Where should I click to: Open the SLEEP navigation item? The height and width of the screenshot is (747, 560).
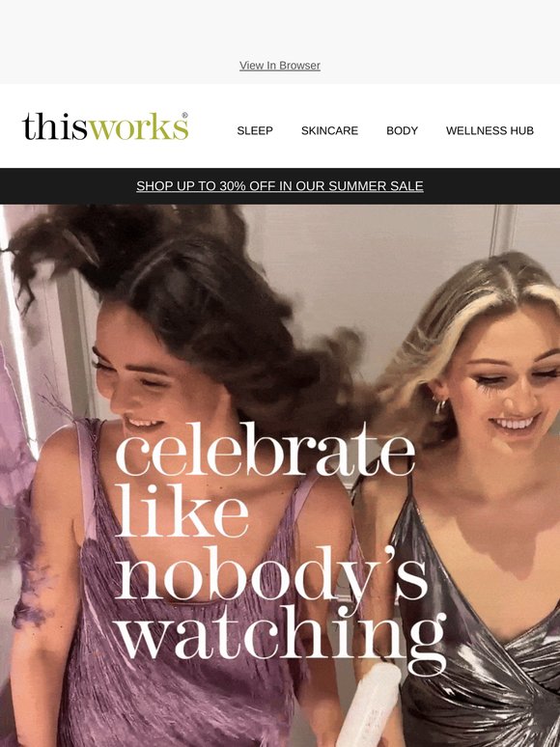tap(255, 130)
